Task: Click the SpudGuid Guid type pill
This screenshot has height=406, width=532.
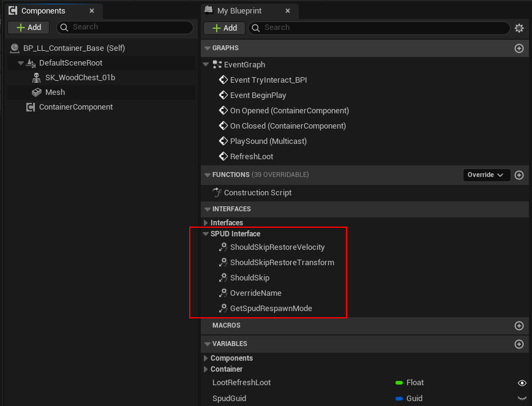Action: 399,399
